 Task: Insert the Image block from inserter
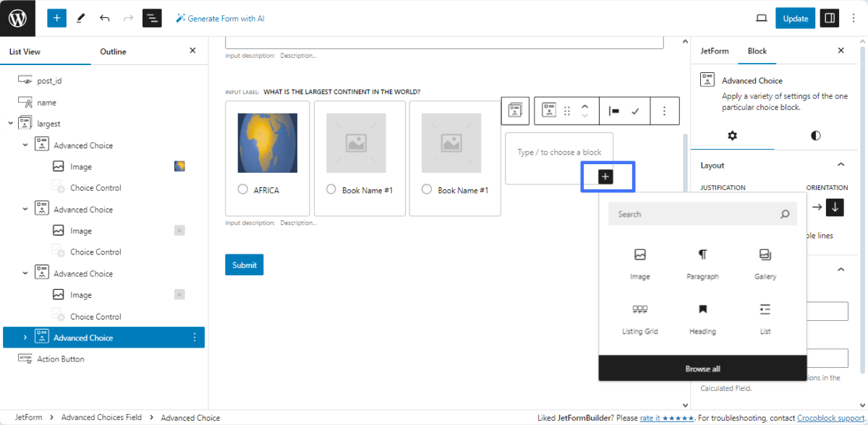click(640, 264)
